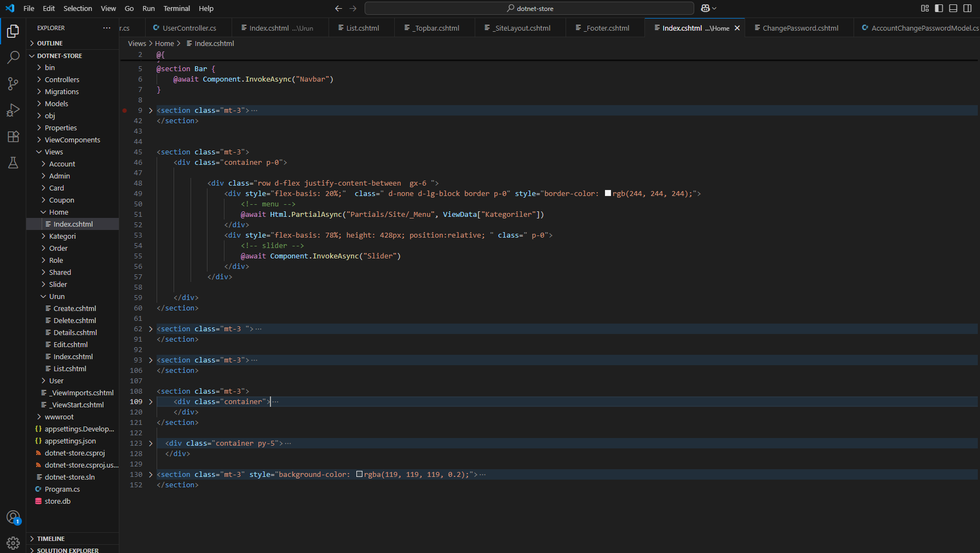
Task: Click the VS Code logo icon
Action: [x=10, y=8]
